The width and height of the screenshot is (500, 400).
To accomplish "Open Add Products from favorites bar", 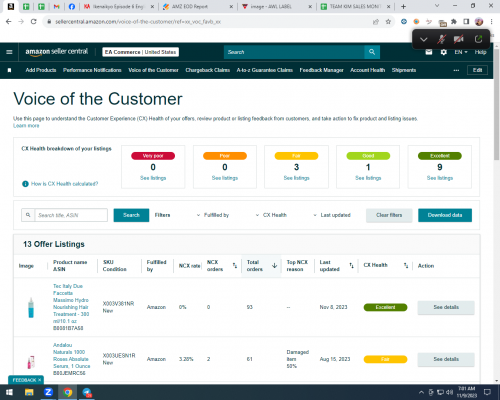I will [41, 70].
